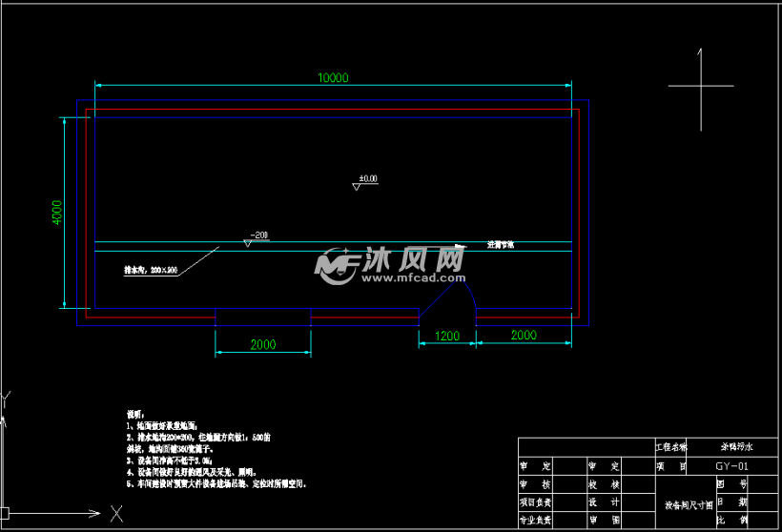
Task: Click the crosshair direction symbol at top right
Action: (701, 90)
